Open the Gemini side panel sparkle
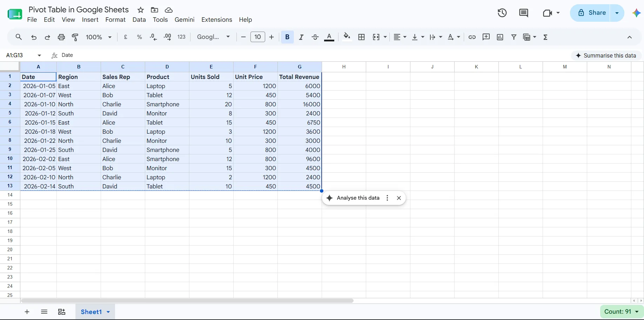 tap(636, 13)
